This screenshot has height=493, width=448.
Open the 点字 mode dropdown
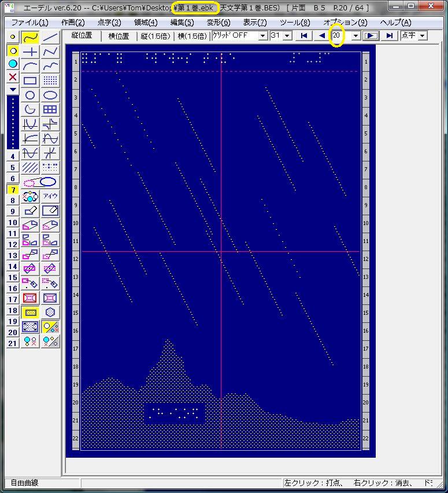tap(422, 36)
